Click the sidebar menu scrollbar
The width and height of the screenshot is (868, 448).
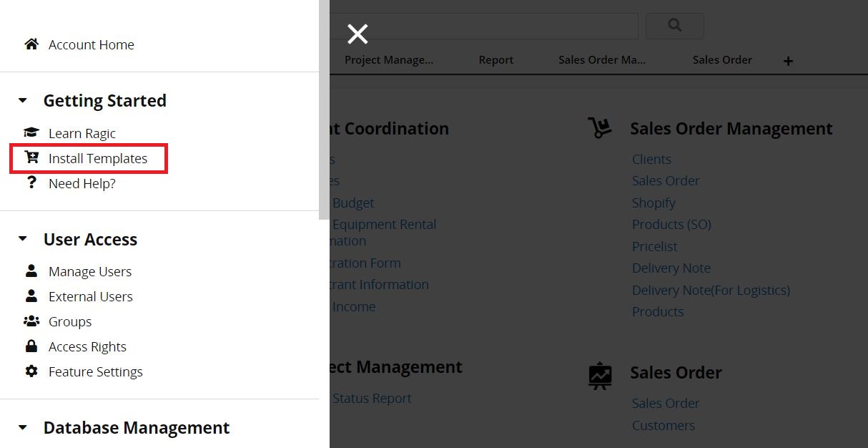pyautogui.click(x=324, y=109)
